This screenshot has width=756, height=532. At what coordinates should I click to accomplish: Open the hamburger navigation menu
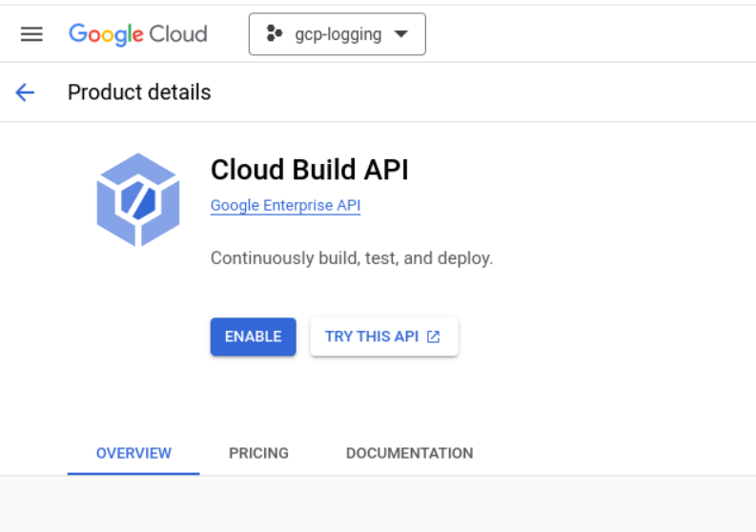click(31, 34)
